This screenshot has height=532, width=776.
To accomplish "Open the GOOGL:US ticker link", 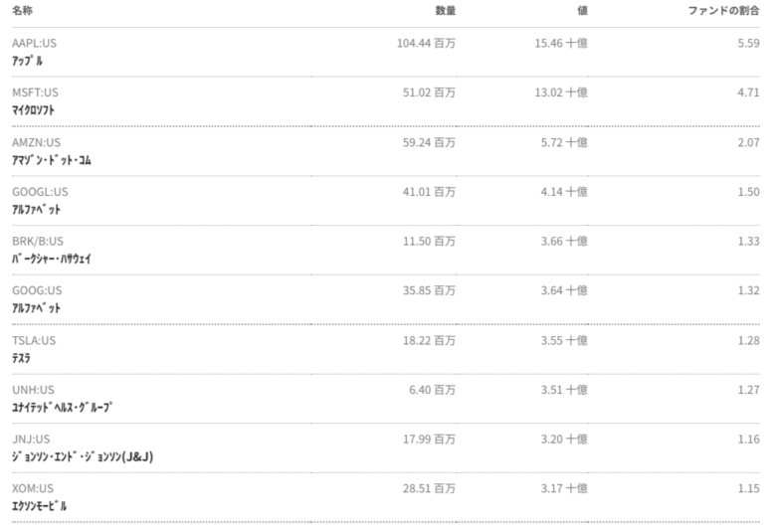I will tap(40, 192).
